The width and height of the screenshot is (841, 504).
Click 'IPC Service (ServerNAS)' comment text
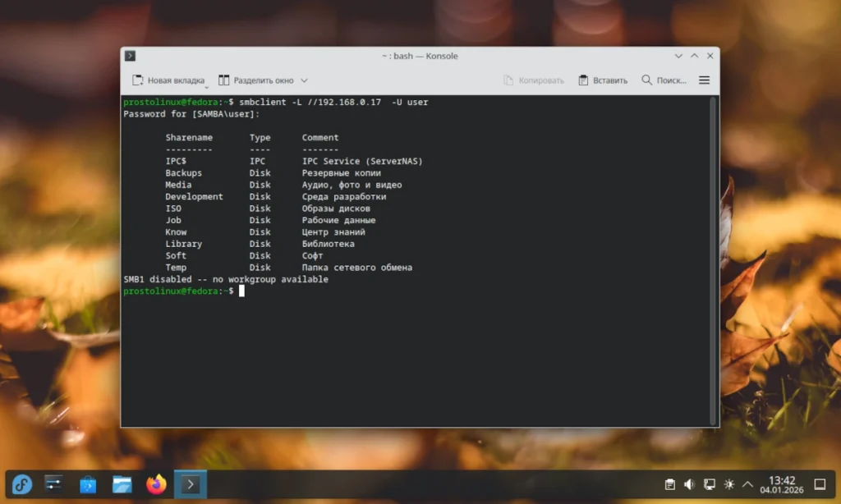pos(362,162)
